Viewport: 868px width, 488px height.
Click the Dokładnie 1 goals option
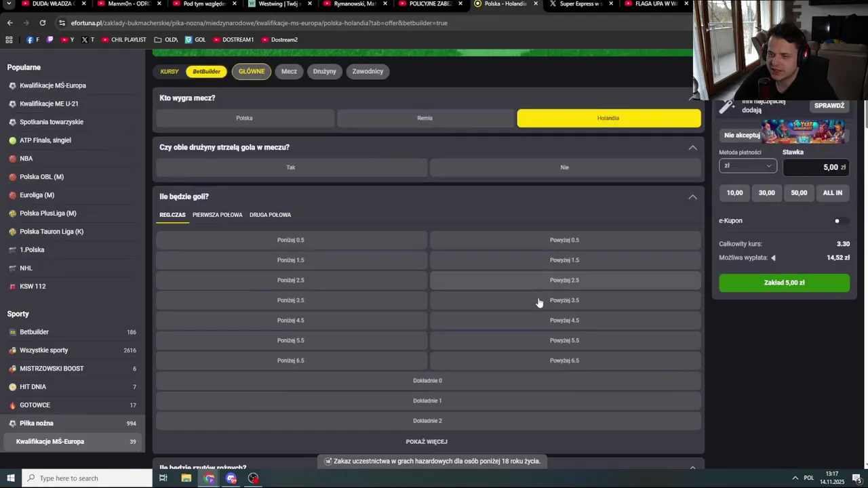[428, 401]
